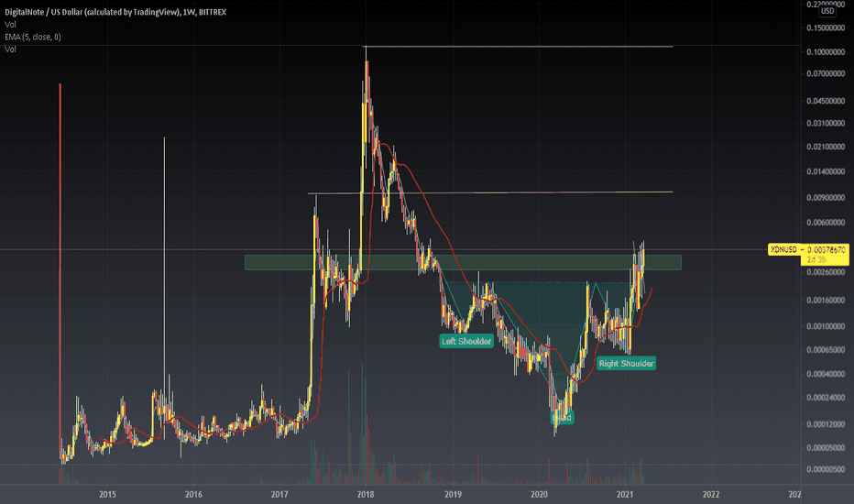Click the 2019 label on the time axis
Image resolution: width=854 pixels, height=504 pixels.
[454, 494]
